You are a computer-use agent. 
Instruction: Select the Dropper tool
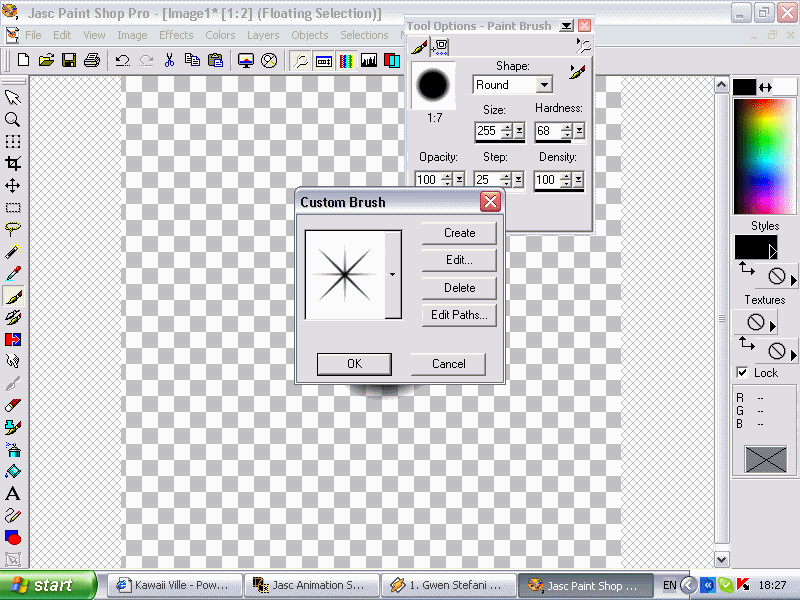pos(12,274)
